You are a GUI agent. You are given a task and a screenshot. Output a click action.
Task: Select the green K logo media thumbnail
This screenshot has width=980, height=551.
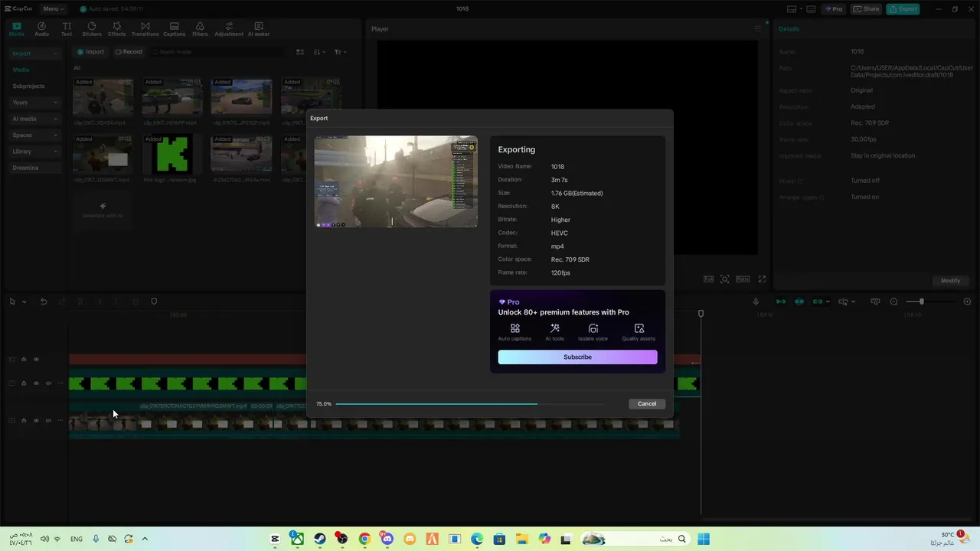pos(172,155)
